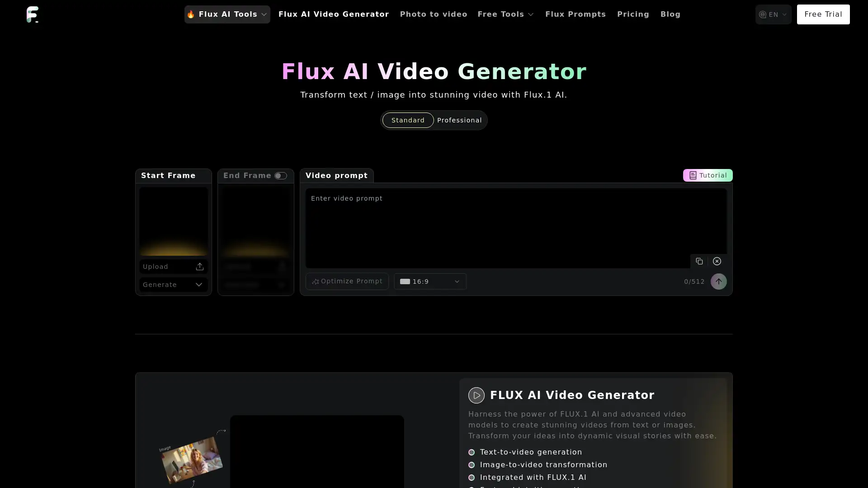Click the submit/send arrow icon
The image size is (868, 488).
719,281
